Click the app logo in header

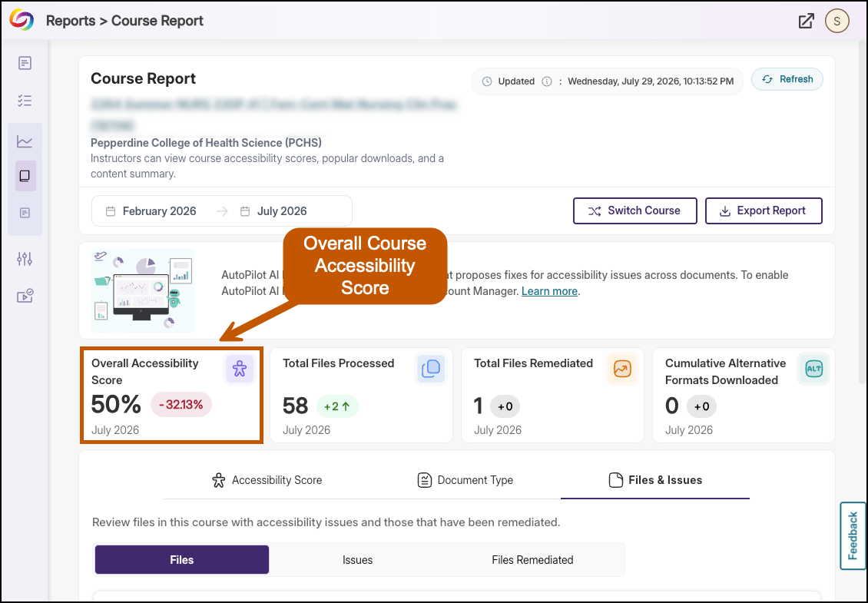pyautogui.click(x=22, y=20)
